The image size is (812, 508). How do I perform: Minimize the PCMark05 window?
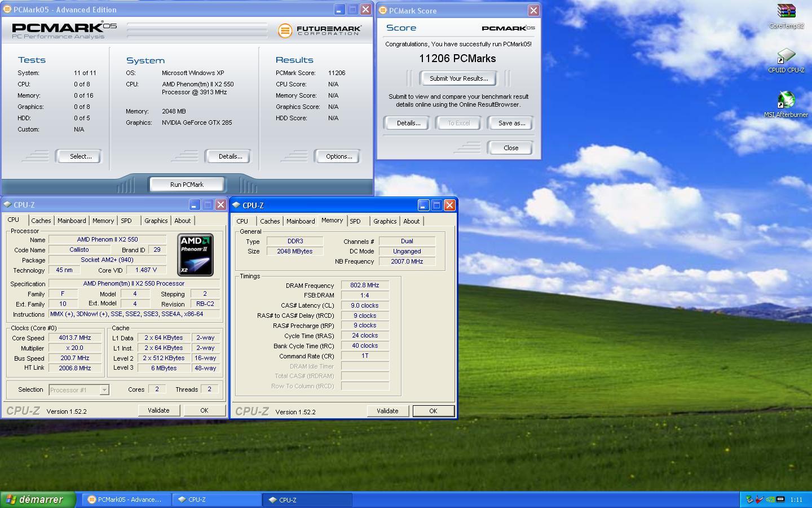click(339, 10)
